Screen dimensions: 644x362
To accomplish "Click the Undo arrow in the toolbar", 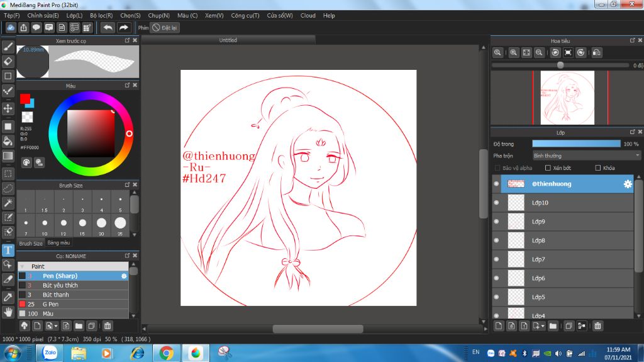I will click(108, 28).
